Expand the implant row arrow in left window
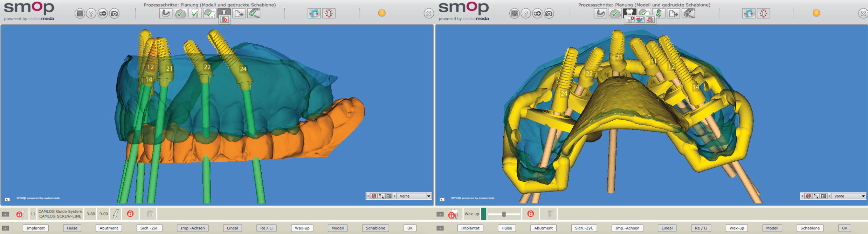This screenshot has height=234, width=868. (6, 214)
